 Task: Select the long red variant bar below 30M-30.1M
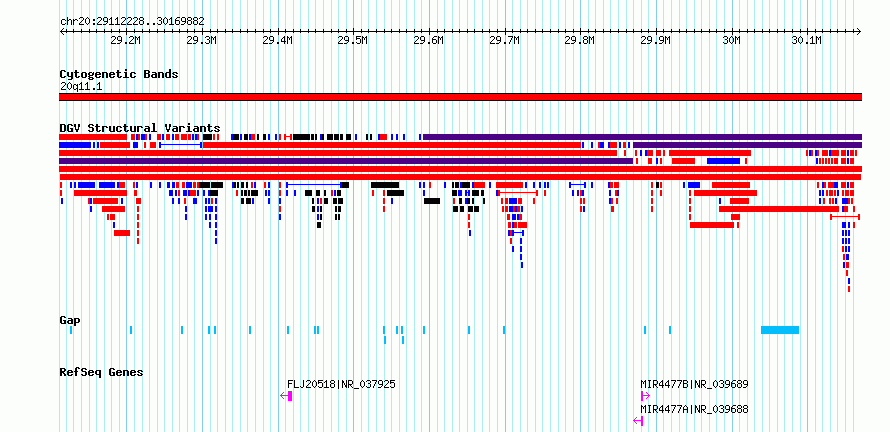pyautogui.click(x=779, y=209)
